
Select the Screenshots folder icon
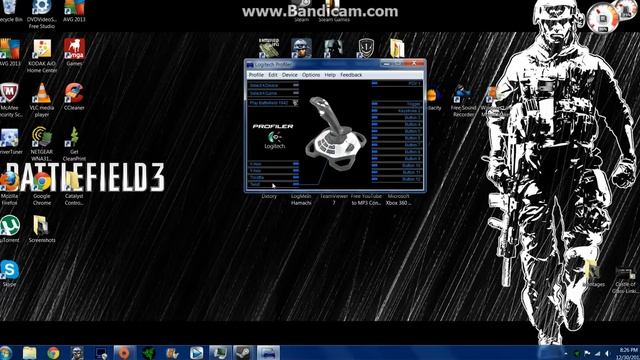(x=42, y=229)
